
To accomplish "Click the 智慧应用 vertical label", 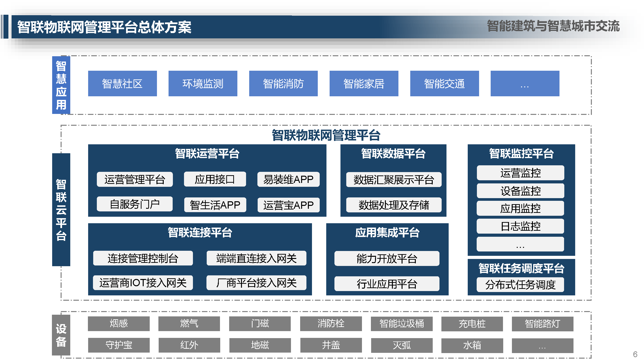I will (61, 85).
